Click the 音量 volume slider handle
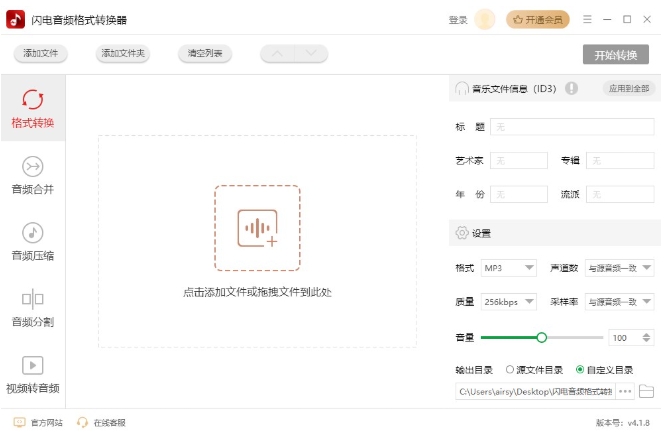Screen dimensions: 669x440 542,338
